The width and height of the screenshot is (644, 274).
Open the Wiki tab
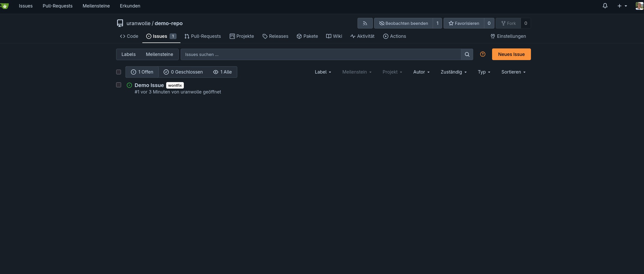334,36
